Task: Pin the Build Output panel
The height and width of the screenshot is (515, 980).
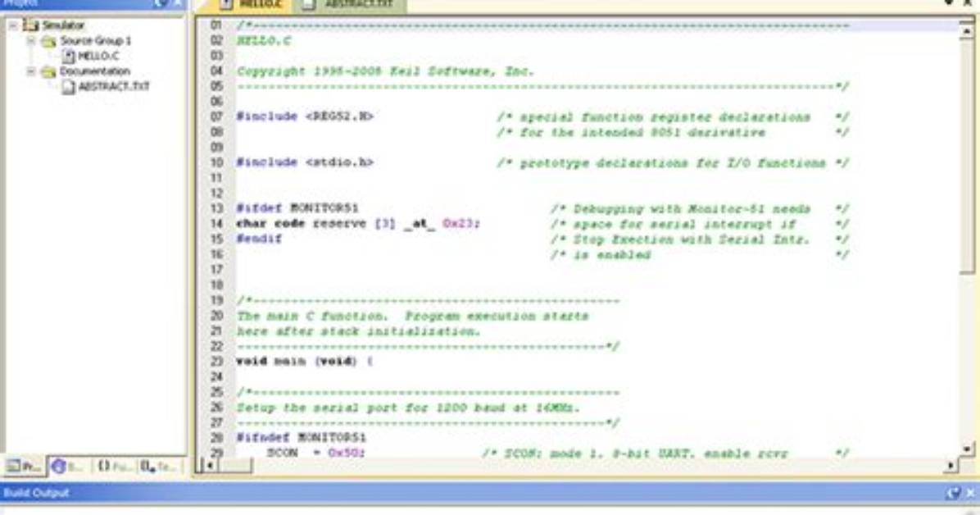Action: [952, 493]
